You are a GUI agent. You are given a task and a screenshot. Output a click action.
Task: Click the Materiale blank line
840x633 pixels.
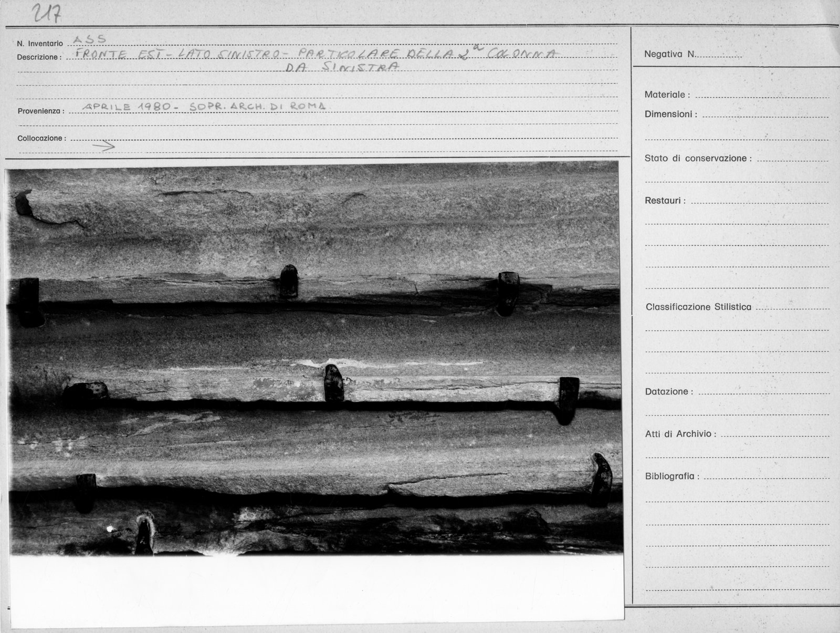click(x=762, y=95)
